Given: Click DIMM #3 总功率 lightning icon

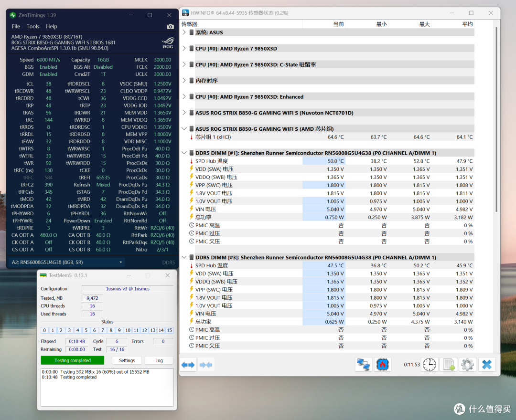Looking at the screenshot, I should pos(191,321).
